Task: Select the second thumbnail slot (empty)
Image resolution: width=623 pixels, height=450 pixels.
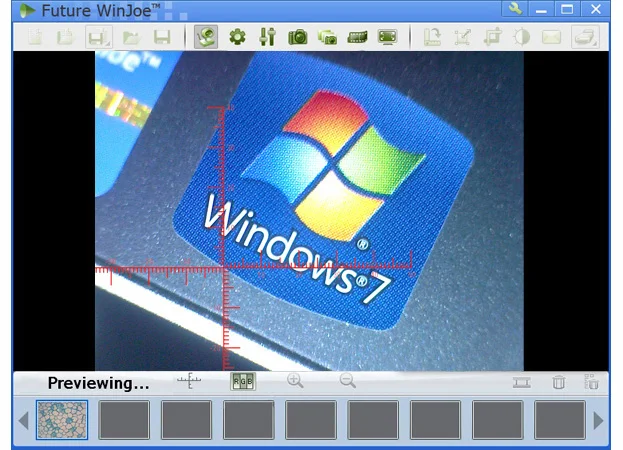Action: (124, 420)
